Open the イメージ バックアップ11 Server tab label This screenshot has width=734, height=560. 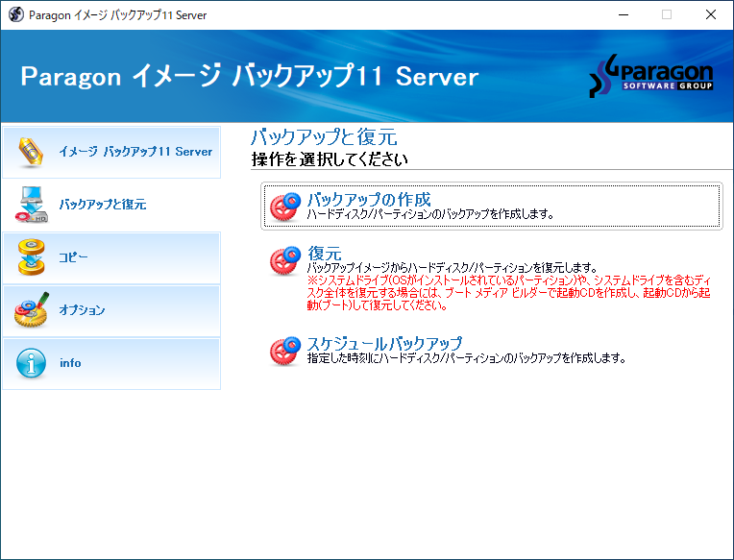pyautogui.click(x=135, y=152)
